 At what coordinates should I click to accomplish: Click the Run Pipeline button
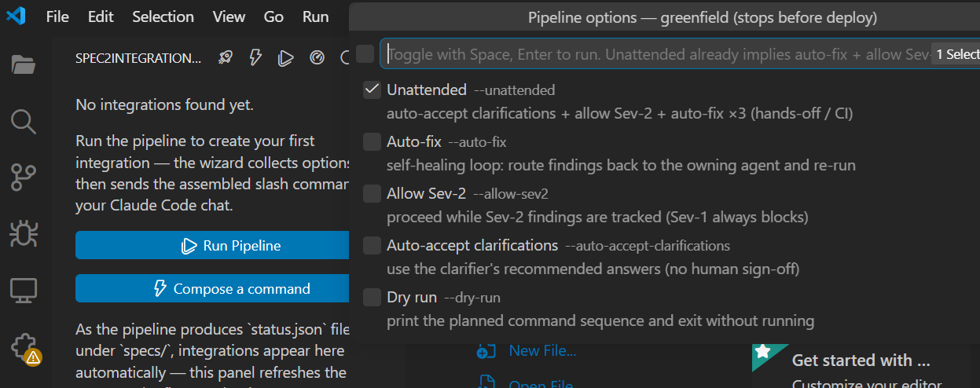coord(212,245)
